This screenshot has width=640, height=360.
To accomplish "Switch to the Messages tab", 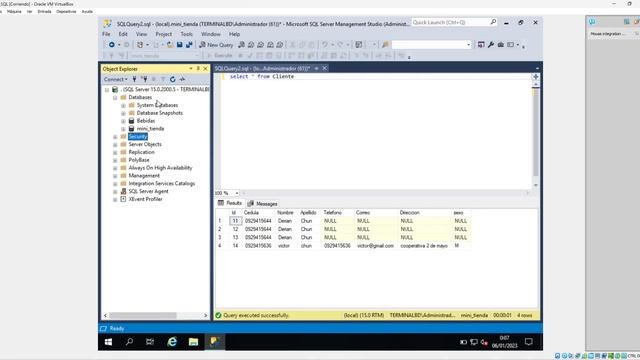I will pos(262,204).
